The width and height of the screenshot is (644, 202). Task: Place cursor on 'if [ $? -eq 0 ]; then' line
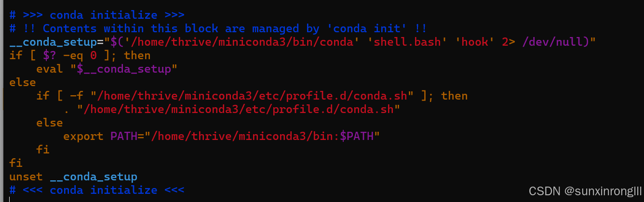click(x=80, y=55)
